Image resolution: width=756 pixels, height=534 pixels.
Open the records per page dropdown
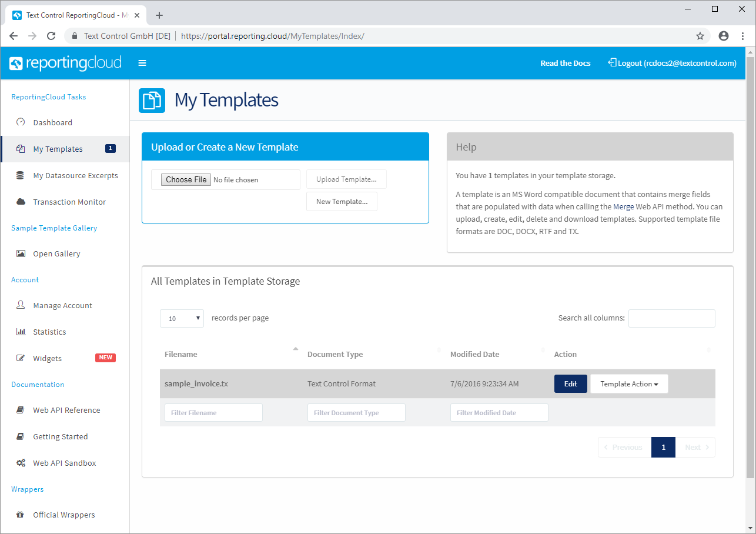pyautogui.click(x=182, y=318)
